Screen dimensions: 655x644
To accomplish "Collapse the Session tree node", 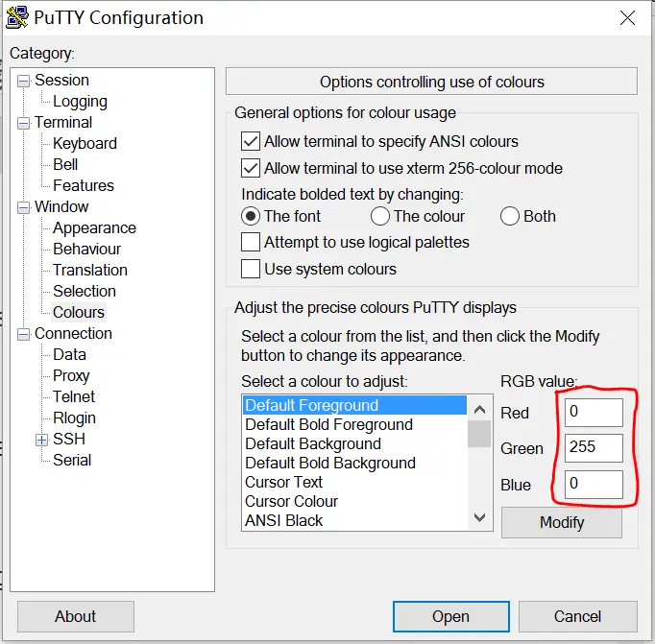I will pos(24,81).
